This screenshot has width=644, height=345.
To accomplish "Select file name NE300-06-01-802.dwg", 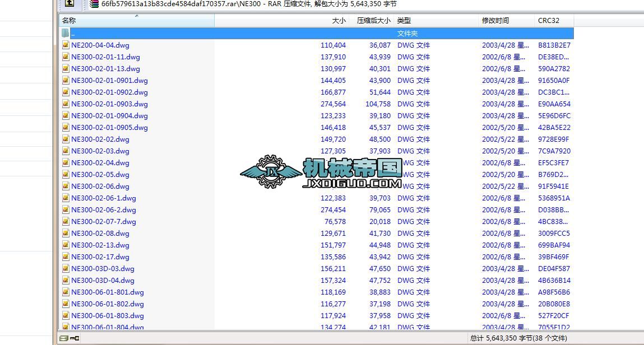I will pyautogui.click(x=108, y=304).
